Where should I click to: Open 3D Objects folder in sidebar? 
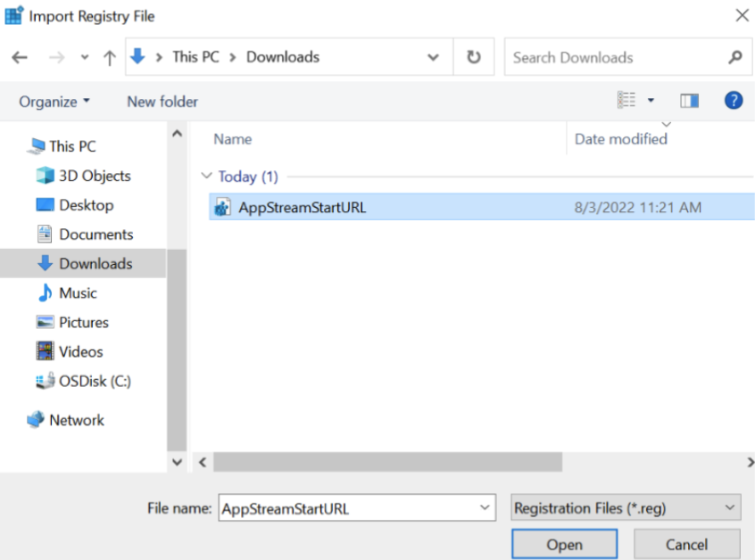(x=95, y=176)
